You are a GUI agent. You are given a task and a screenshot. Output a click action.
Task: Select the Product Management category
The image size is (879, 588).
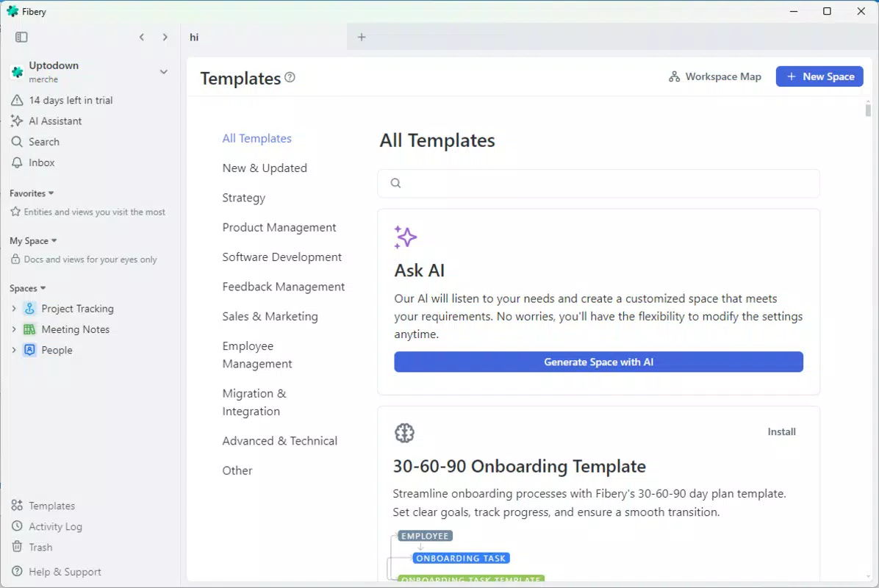279,228
